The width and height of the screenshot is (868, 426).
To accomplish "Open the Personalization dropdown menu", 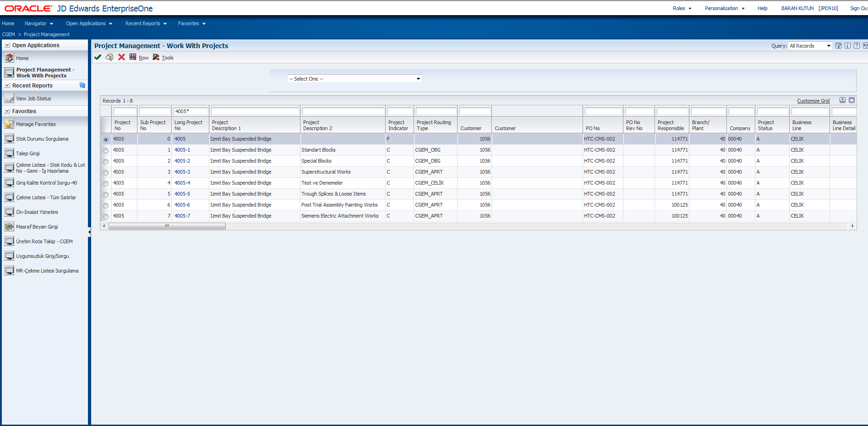I will point(725,8).
